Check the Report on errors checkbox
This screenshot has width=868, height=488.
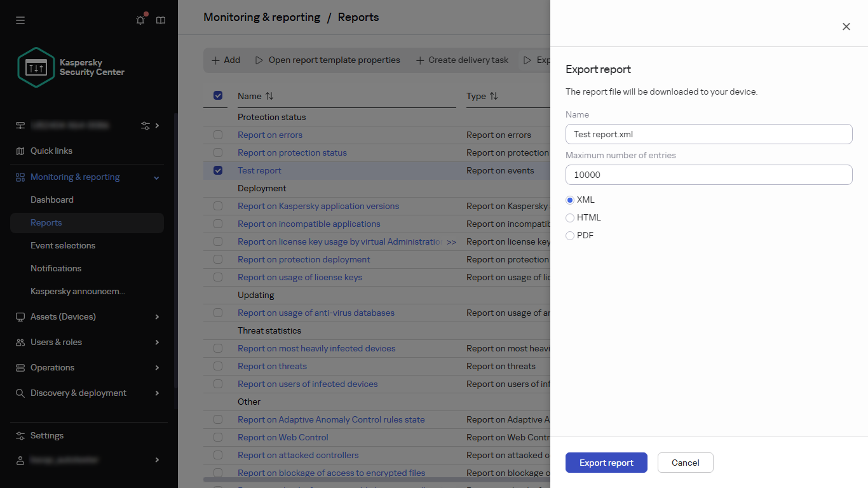[x=218, y=135]
